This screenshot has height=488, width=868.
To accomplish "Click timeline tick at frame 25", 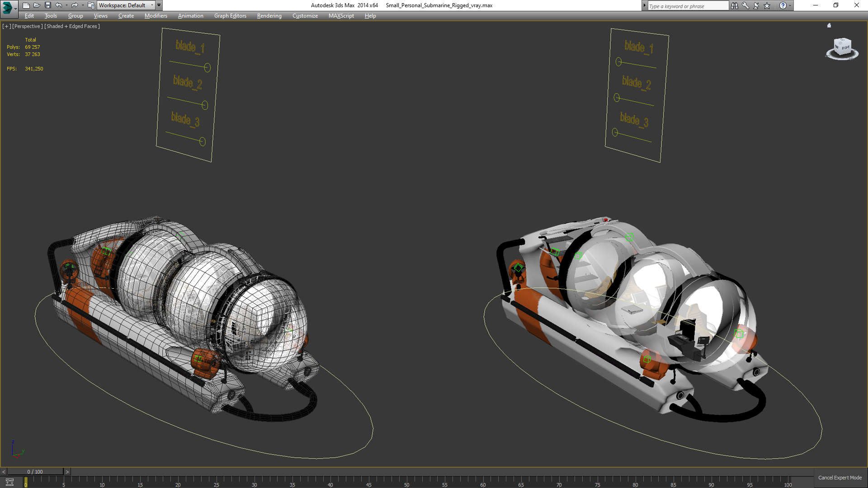I will (x=216, y=482).
